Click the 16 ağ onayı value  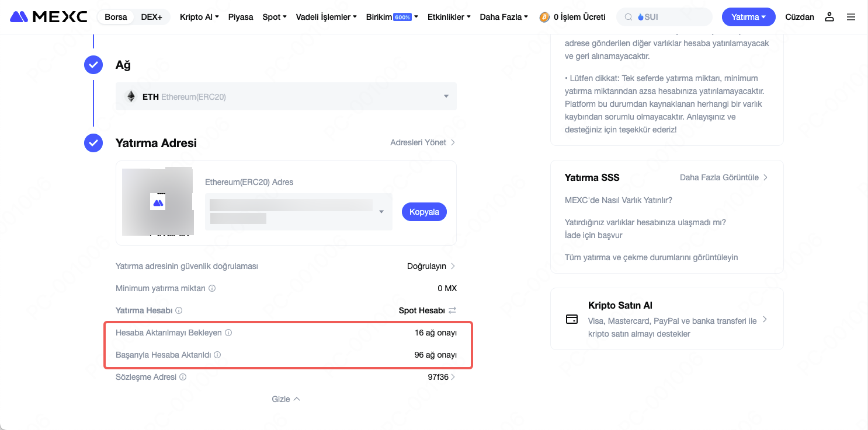tap(436, 333)
